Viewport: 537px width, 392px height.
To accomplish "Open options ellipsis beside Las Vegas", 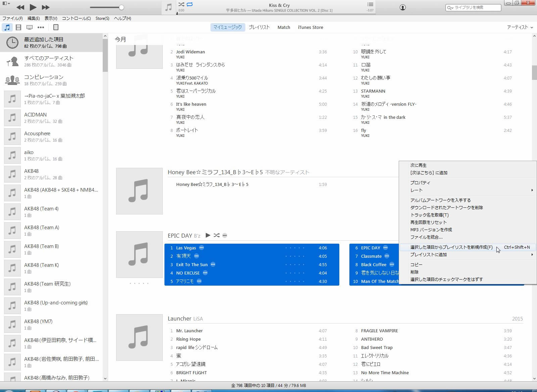I will 201,248.
